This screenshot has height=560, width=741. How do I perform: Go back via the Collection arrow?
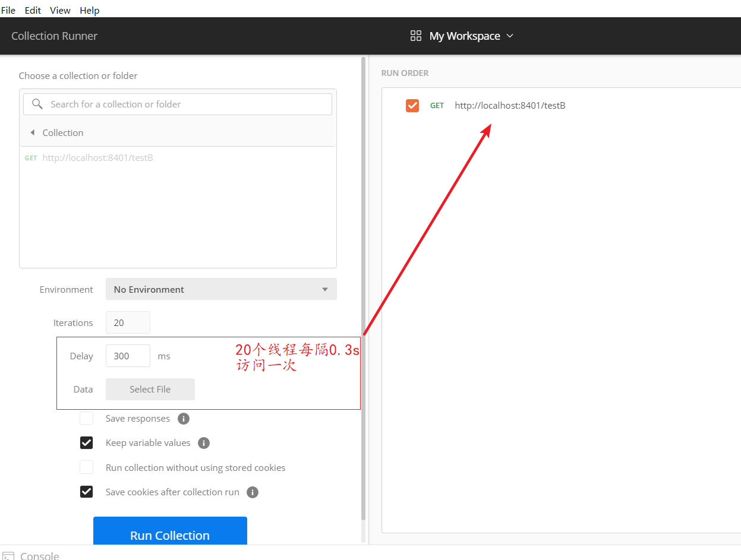pyautogui.click(x=32, y=132)
